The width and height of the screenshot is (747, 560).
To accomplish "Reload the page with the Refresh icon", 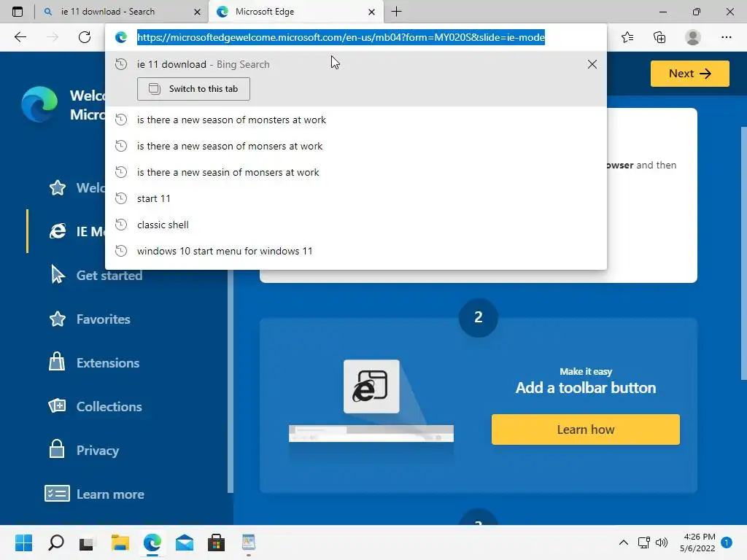I will (85, 37).
